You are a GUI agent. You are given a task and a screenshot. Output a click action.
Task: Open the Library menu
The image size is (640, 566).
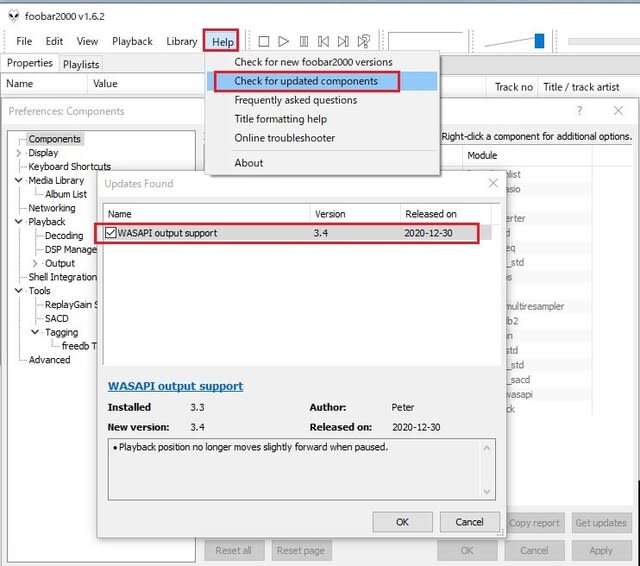tap(181, 41)
